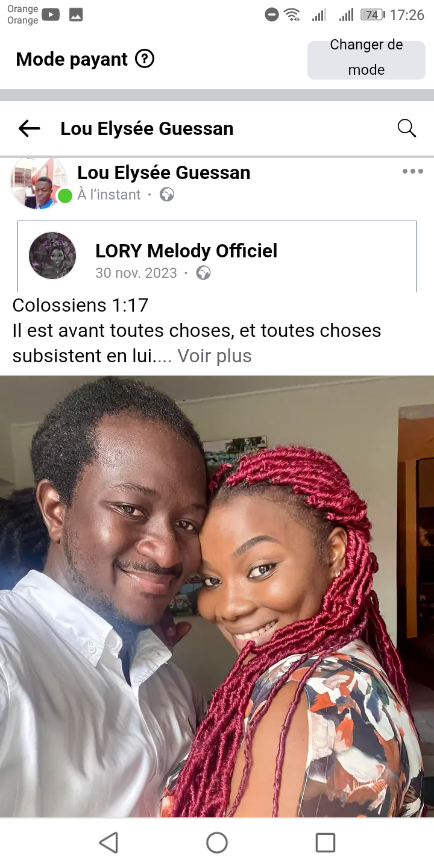
Task: Expand post text with Voir plus
Action: pyautogui.click(x=215, y=356)
